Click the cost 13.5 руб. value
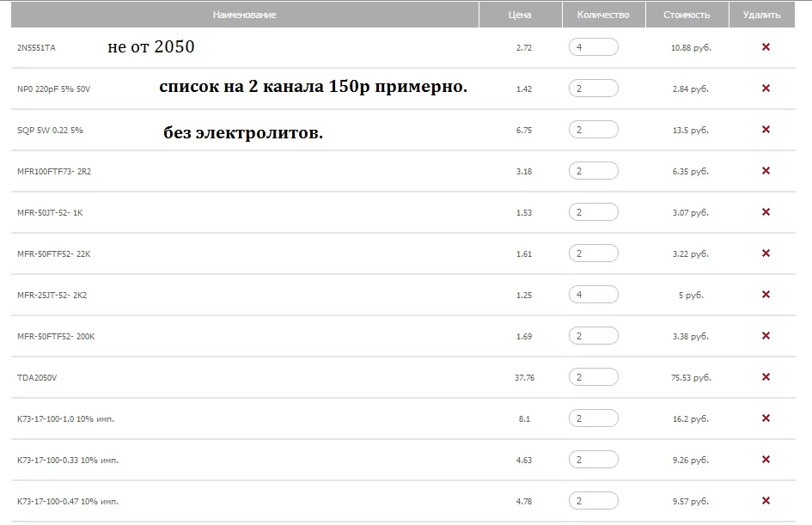Viewport: 812px width, 525px height. [x=691, y=130]
